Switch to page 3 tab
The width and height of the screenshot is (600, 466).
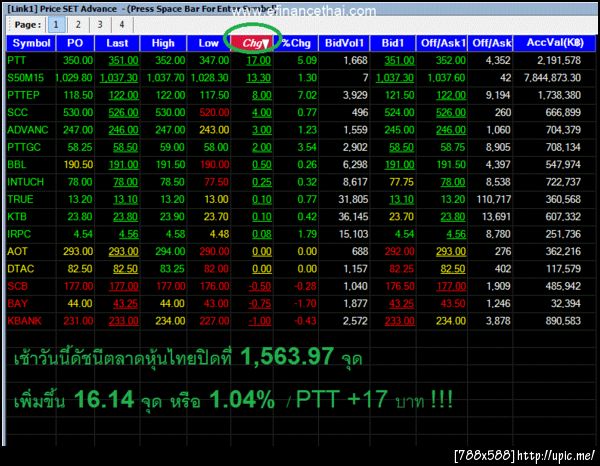[x=100, y=25]
